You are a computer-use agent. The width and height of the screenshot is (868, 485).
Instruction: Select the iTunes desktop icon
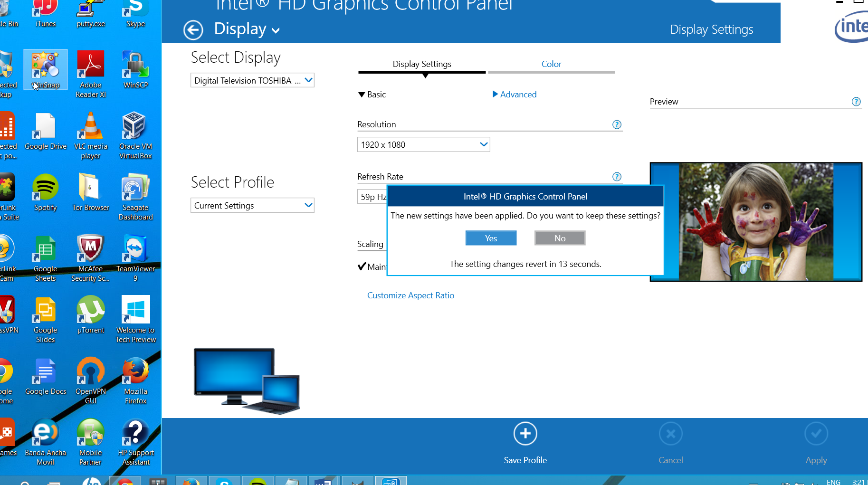coord(46,14)
